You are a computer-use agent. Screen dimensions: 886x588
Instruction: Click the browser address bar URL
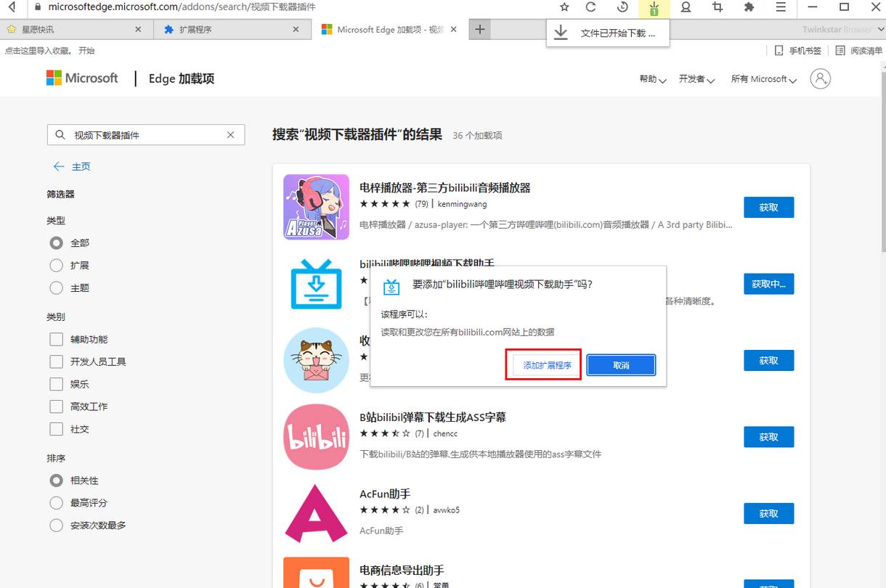(x=182, y=7)
